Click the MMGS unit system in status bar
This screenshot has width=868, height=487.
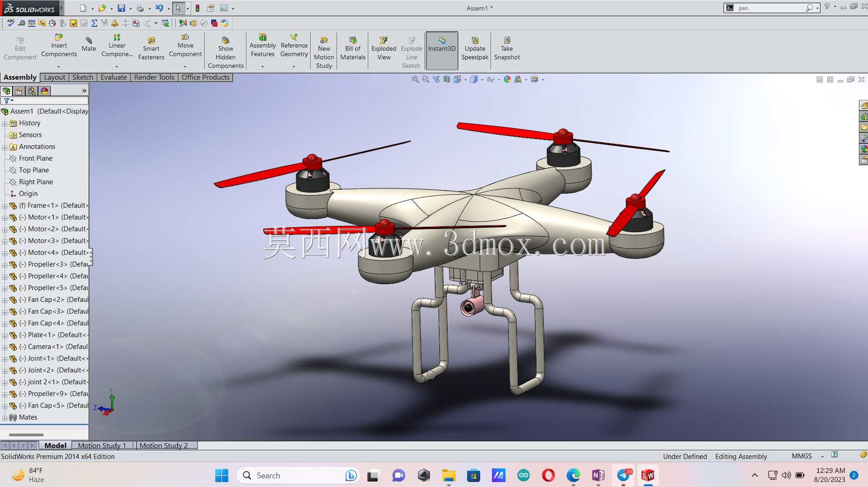(801, 456)
